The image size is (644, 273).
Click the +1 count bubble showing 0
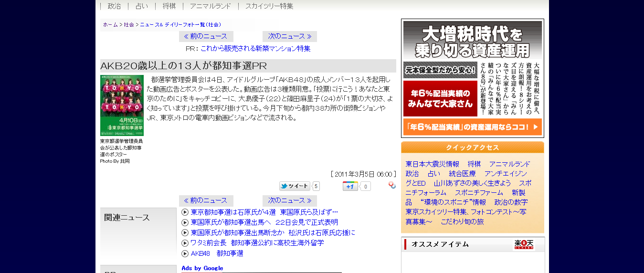point(365,186)
